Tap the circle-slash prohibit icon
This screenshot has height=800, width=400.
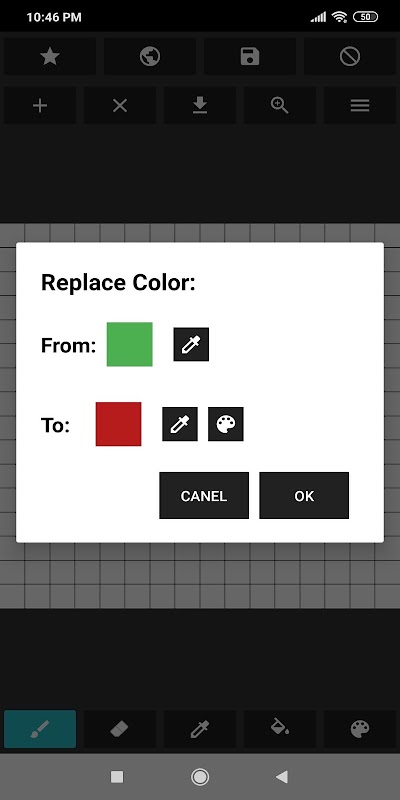350,57
